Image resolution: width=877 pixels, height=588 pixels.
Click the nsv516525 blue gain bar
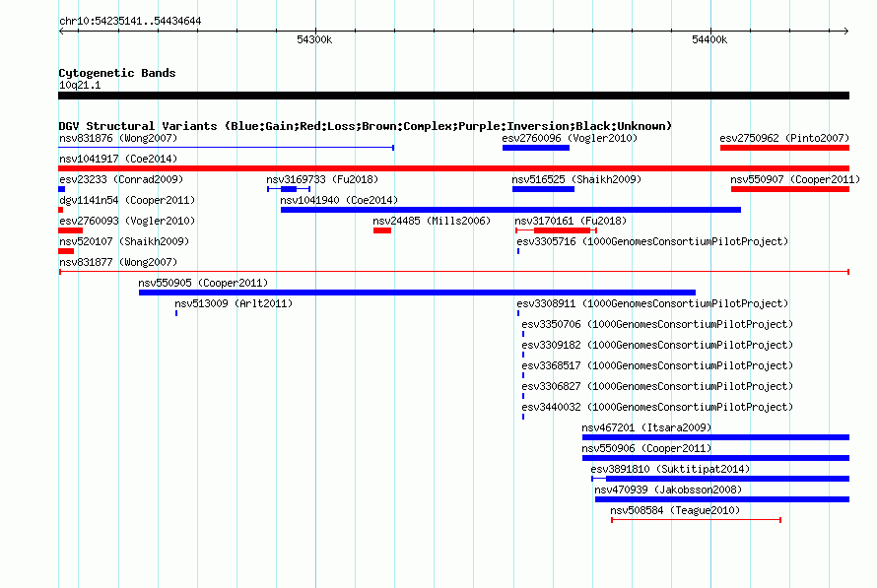coord(543,189)
